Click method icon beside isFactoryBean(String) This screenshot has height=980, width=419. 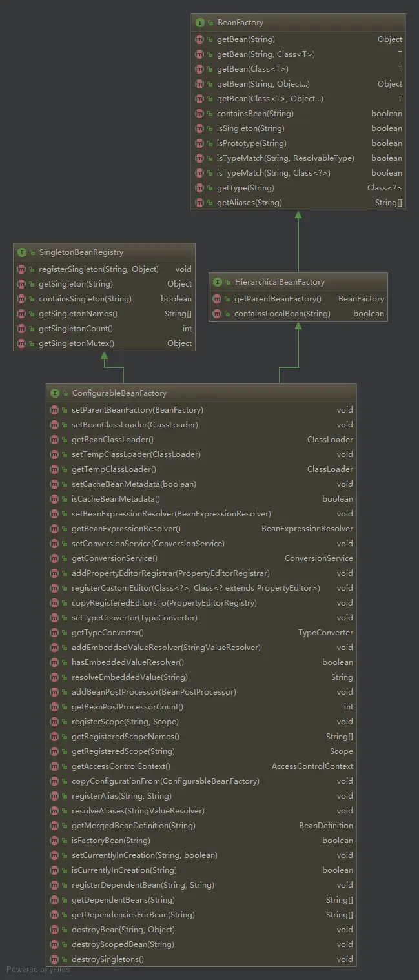click(54, 841)
